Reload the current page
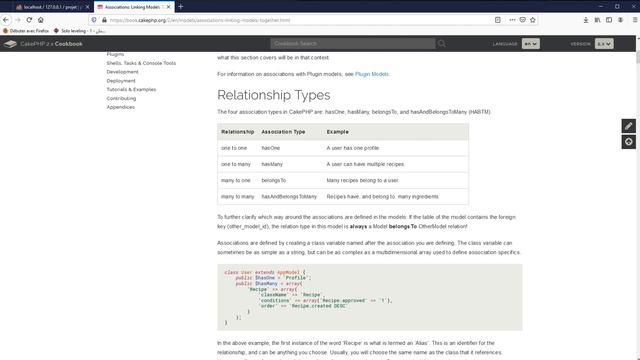The height and width of the screenshot is (360, 640). 29,20
